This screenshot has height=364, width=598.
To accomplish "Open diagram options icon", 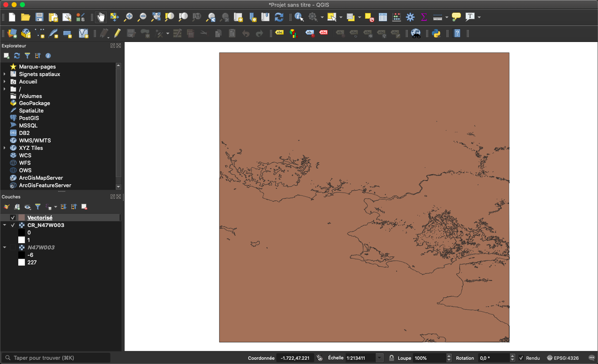I will [293, 33].
